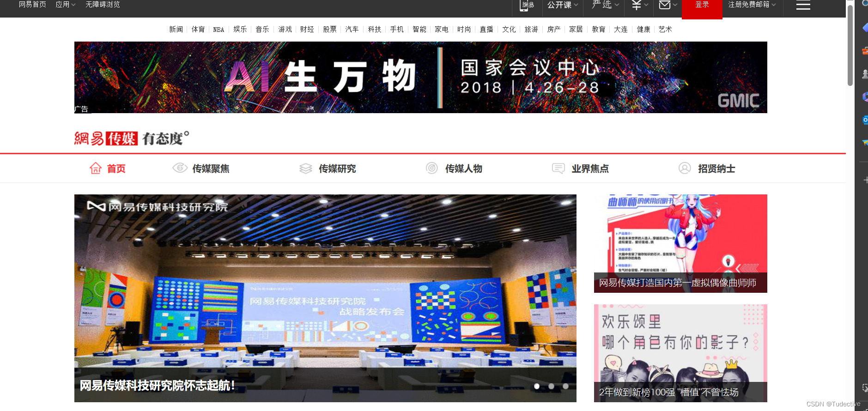Click the AI生万物 GMIC banner ad
The image size is (868, 411).
(421, 77)
